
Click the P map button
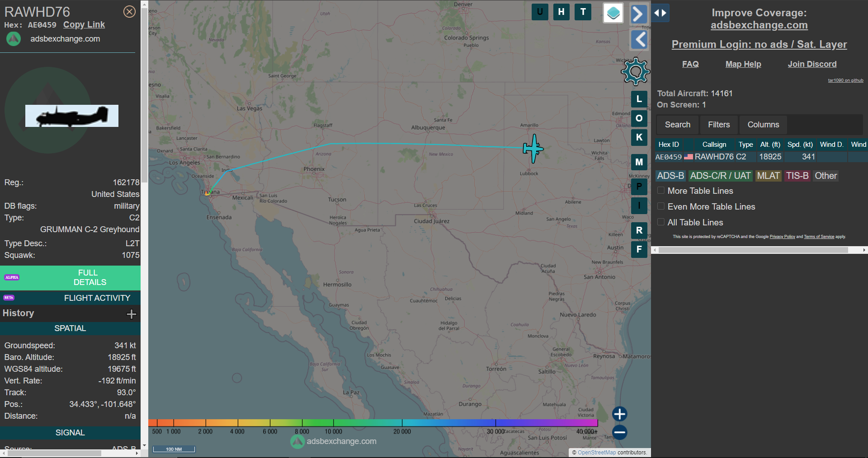pos(639,187)
